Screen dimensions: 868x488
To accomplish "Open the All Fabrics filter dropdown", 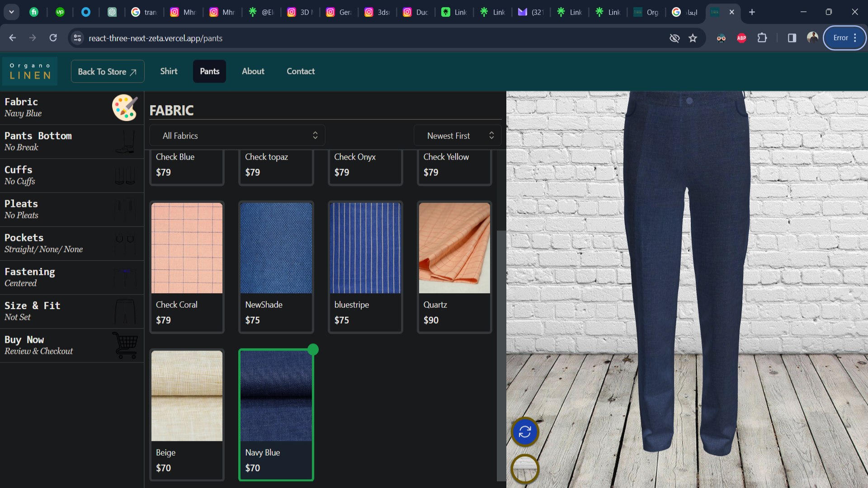I will (x=237, y=136).
